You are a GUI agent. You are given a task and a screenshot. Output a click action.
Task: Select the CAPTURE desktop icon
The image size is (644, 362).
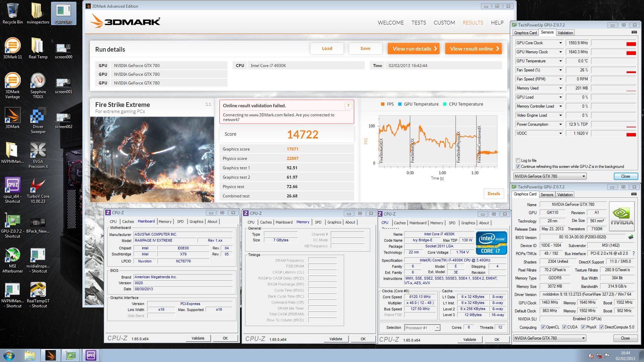pyautogui.click(x=63, y=13)
